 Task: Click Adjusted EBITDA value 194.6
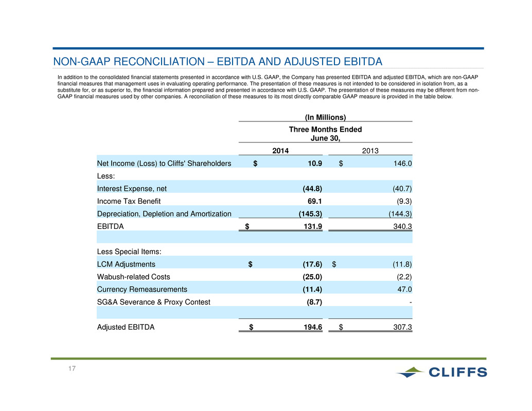(x=313, y=327)
